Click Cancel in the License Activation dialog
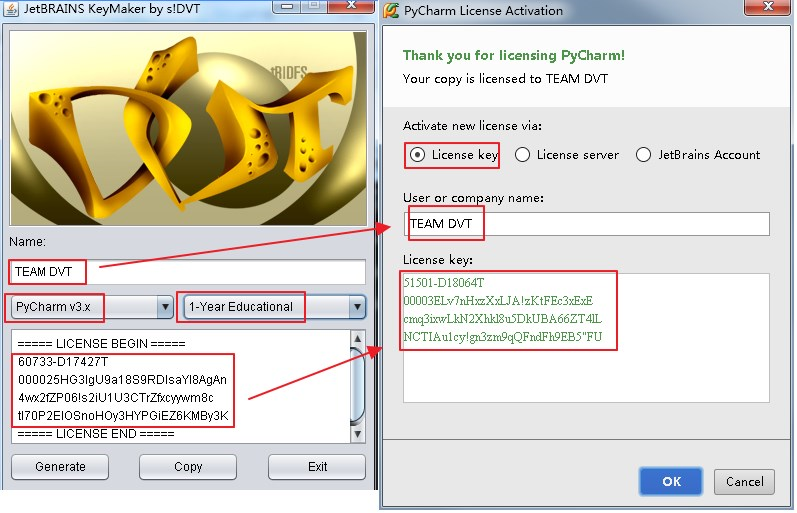797x513 pixels. click(744, 481)
